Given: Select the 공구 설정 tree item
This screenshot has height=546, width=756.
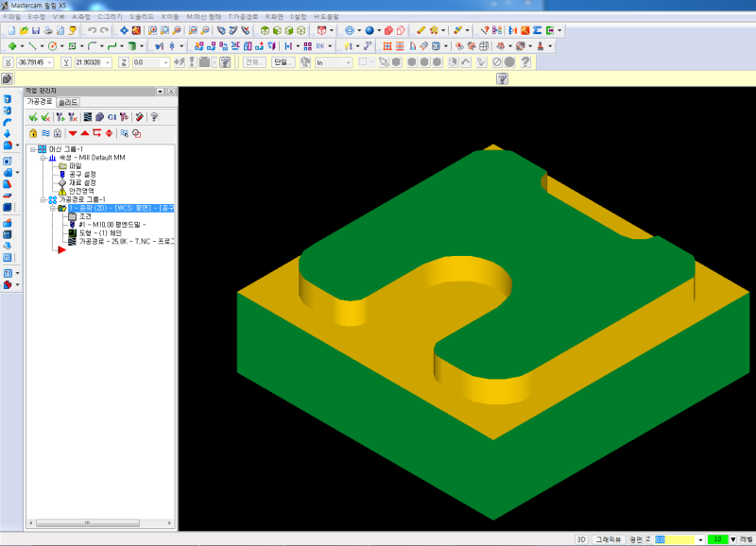Looking at the screenshot, I should point(81,174).
